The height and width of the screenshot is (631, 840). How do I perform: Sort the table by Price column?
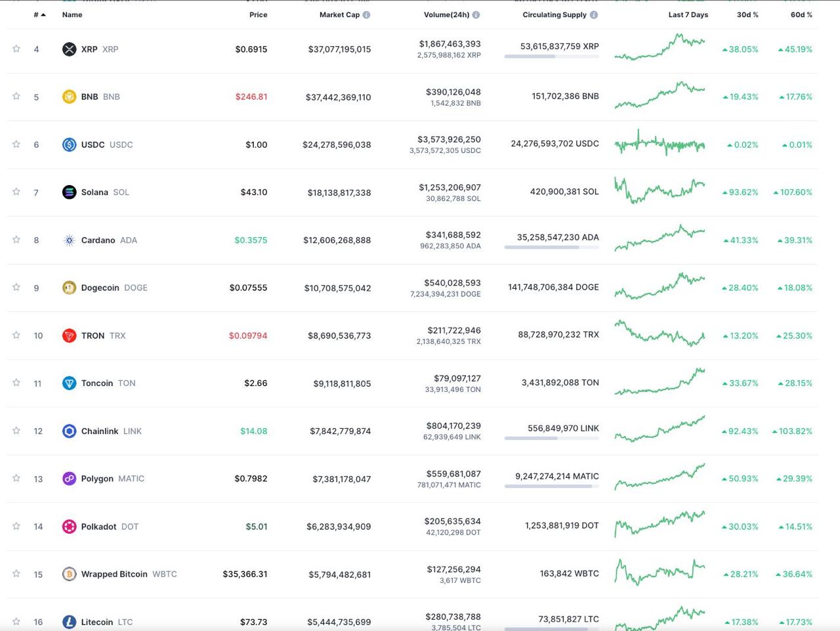click(258, 14)
